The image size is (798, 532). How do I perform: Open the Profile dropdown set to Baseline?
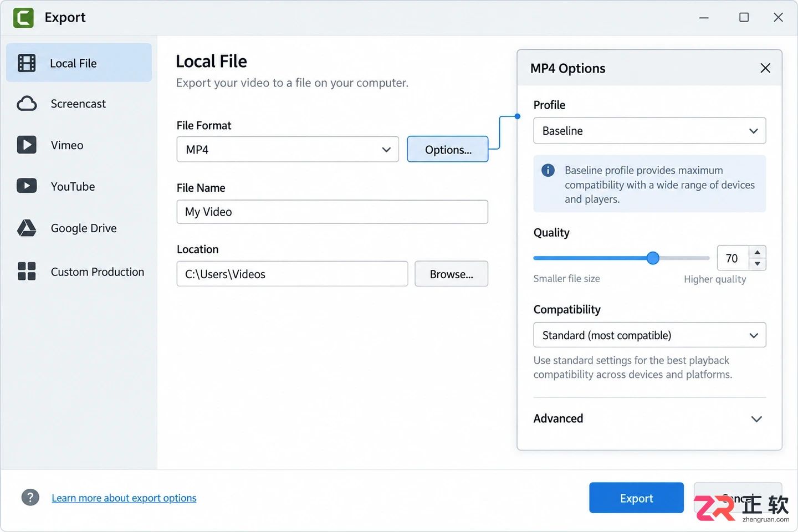(649, 131)
